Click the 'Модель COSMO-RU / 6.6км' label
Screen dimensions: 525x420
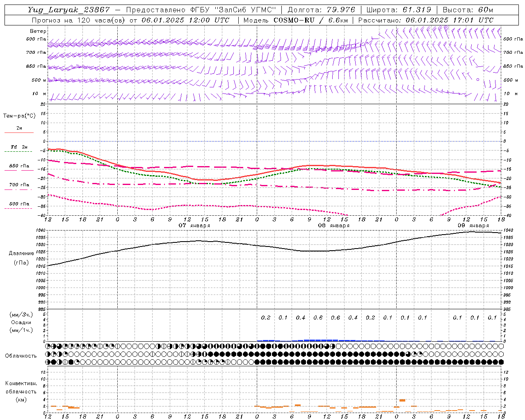(296, 20)
